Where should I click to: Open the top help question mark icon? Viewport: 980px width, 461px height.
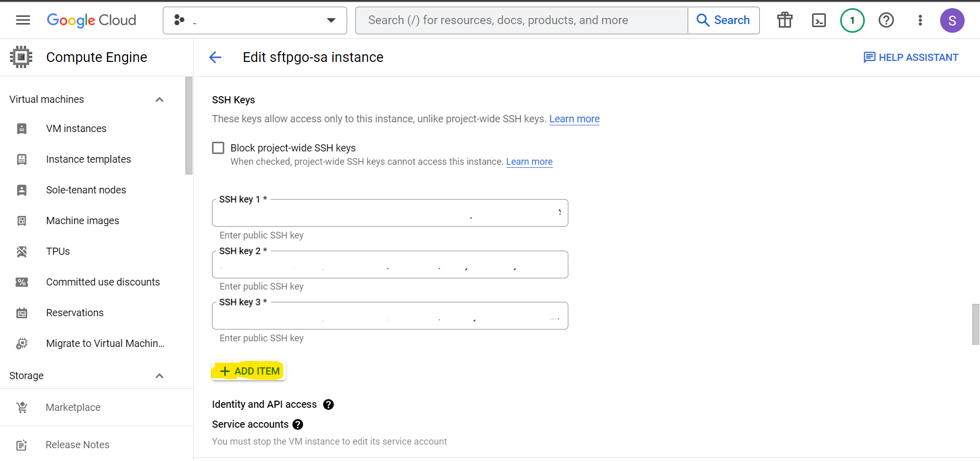(x=885, y=20)
